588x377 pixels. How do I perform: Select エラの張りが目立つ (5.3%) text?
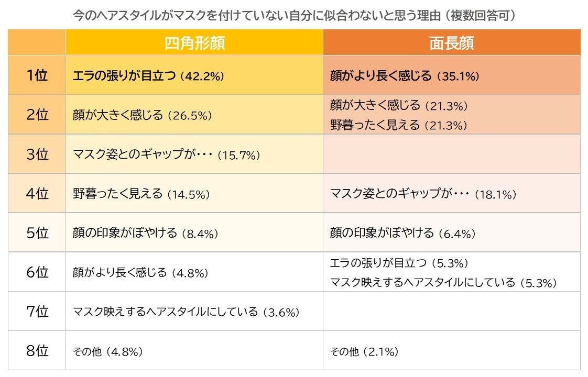tap(399, 263)
